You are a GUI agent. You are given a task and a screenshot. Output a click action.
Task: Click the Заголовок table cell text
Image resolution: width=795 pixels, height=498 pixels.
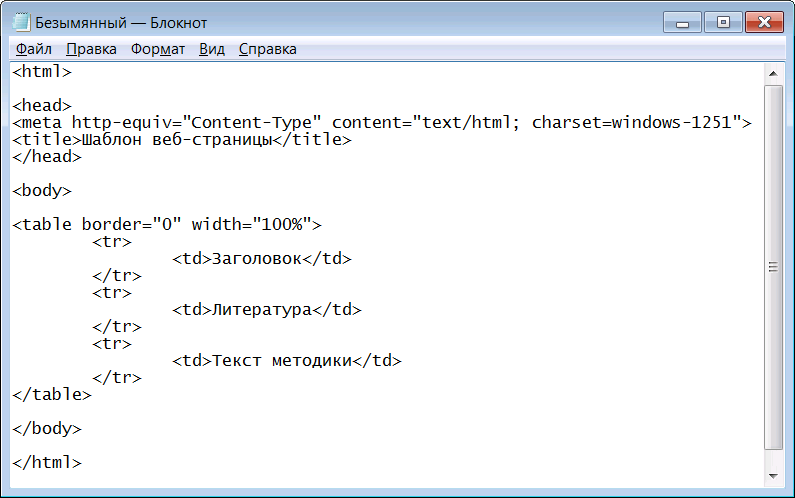257,259
